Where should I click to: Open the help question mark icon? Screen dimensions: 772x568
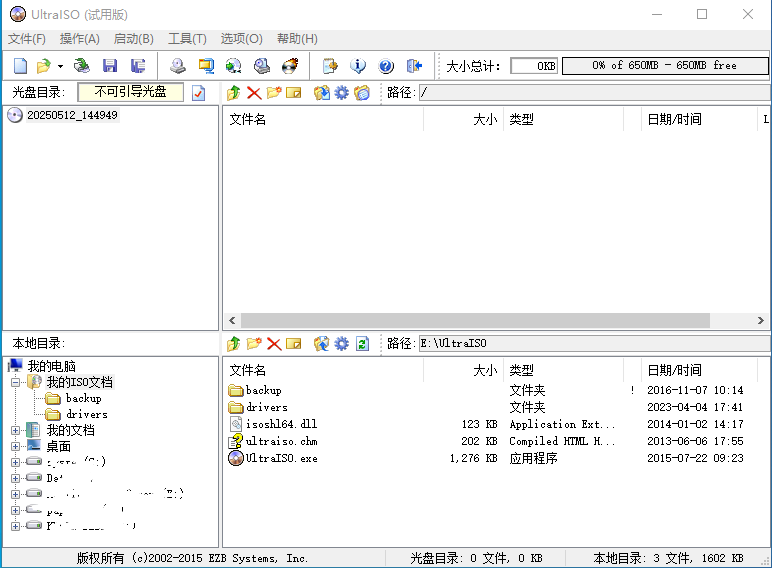(x=386, y=65)
